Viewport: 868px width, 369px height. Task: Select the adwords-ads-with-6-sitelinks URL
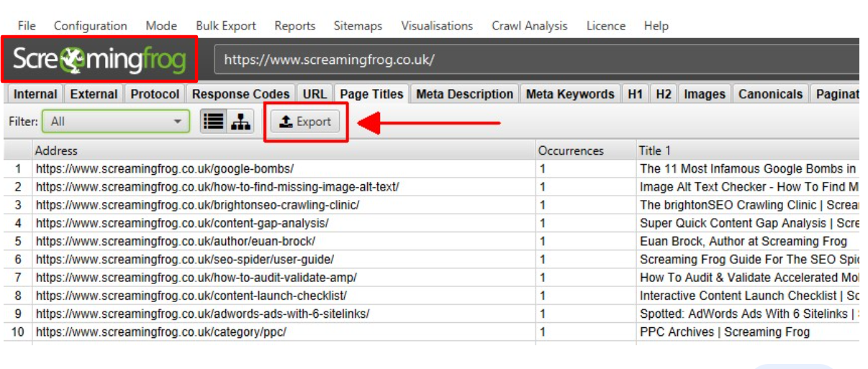(203, 314)
